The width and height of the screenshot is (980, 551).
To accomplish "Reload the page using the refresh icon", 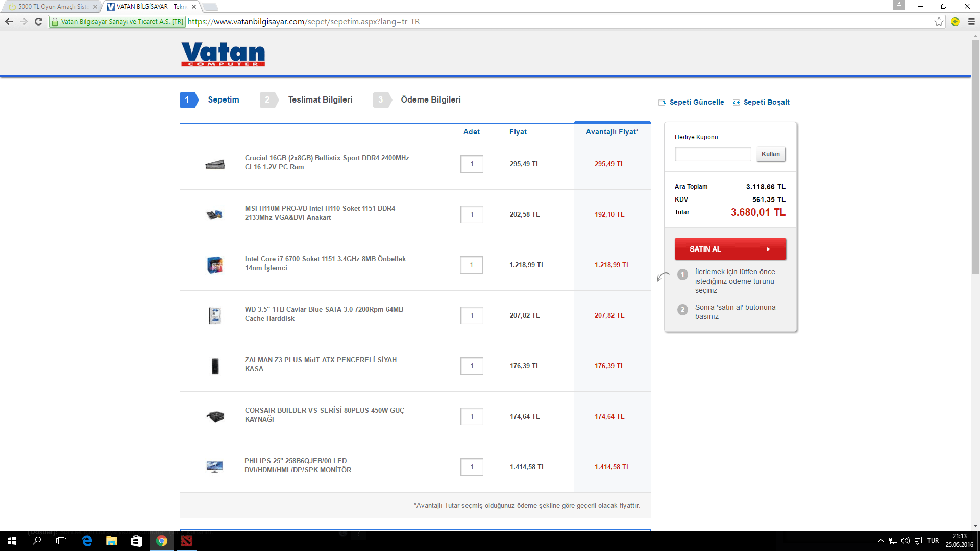I will (38, 22).
